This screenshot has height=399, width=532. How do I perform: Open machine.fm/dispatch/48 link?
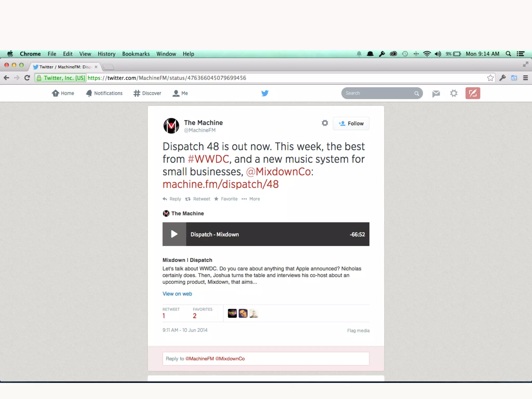point(221,184)
